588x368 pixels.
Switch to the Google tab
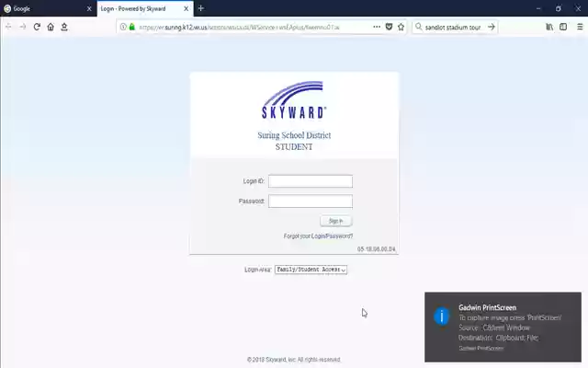pos(49,8)
